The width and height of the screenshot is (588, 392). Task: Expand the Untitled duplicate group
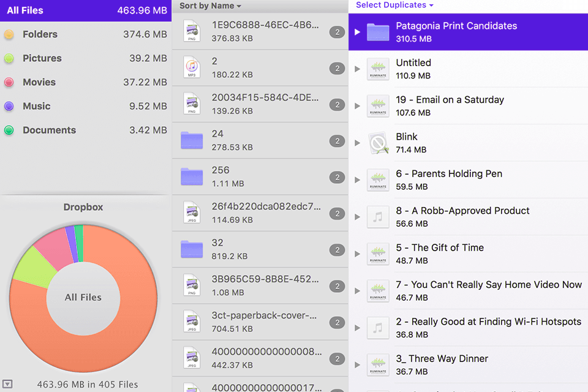pyautogui.click(x=357, y=69)
